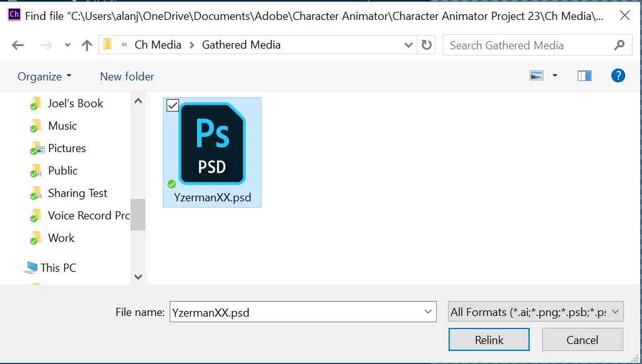This screenshot has width=642, height=364.
Task: Click the Public folder icon
Action: (36, 171)
